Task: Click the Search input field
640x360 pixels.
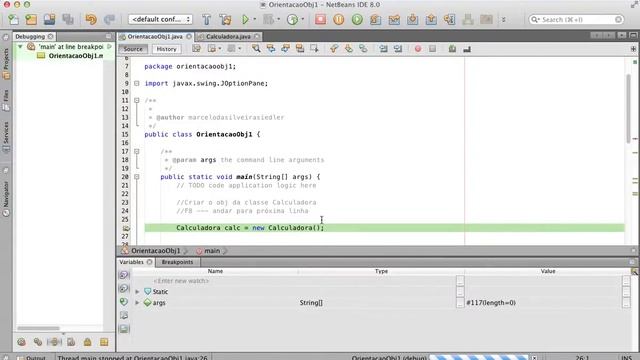Action: [576, 19]
